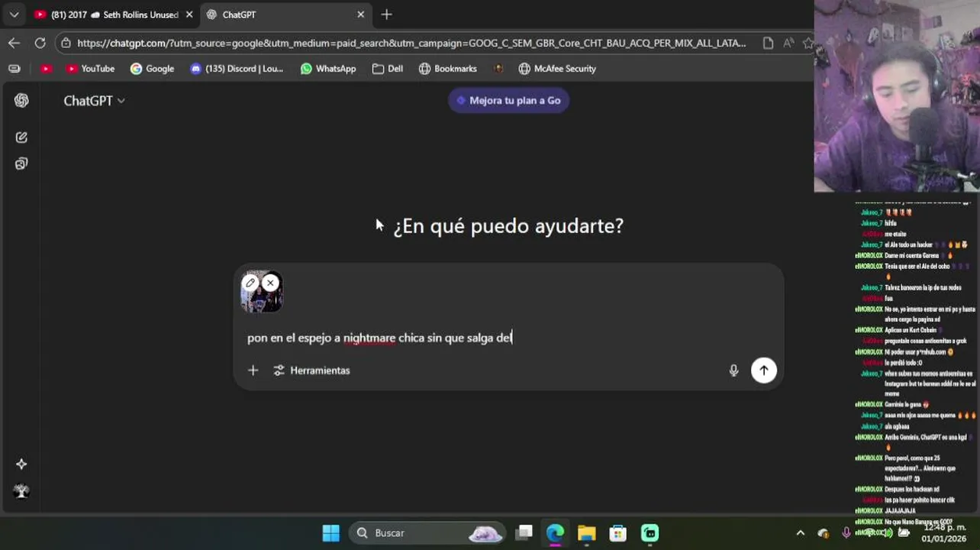Open the ChatGPT logo sidebar icon

click(x=21, y=101)
